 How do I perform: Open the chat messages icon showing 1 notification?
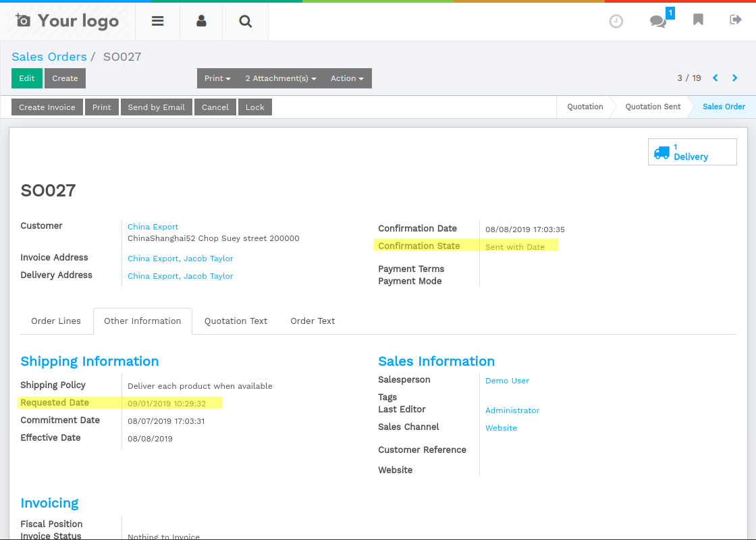click(x=657, y=22)
